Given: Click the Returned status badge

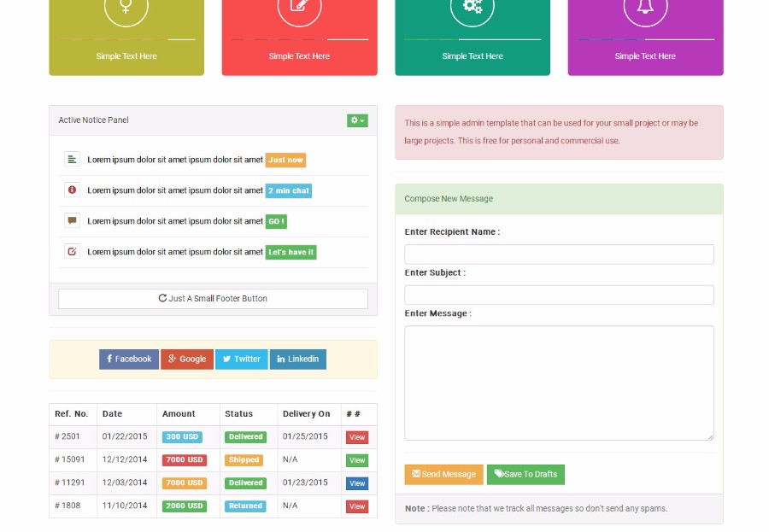Looking at the screenshot, I should click(245, 506).
